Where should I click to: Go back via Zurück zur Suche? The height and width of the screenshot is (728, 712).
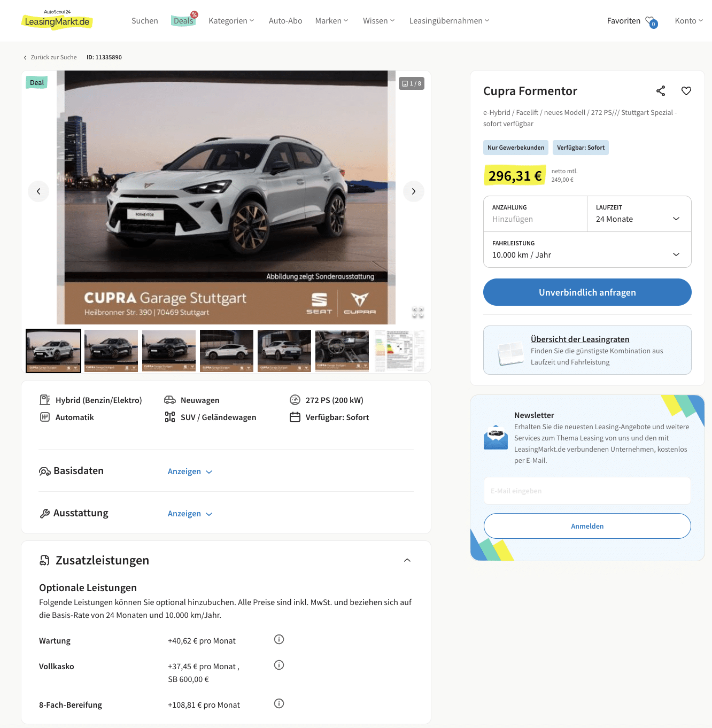click(50, 57)
